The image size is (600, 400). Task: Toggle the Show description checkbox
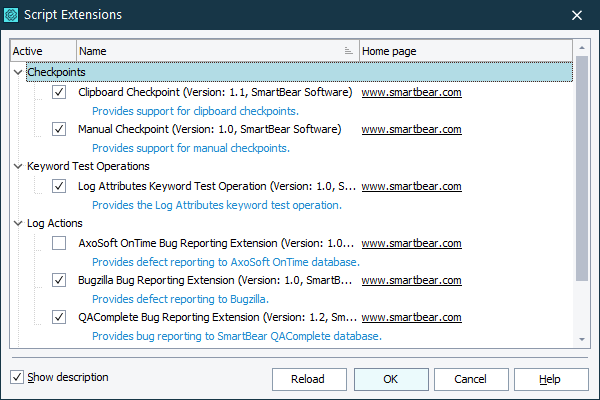pos(17,378)
